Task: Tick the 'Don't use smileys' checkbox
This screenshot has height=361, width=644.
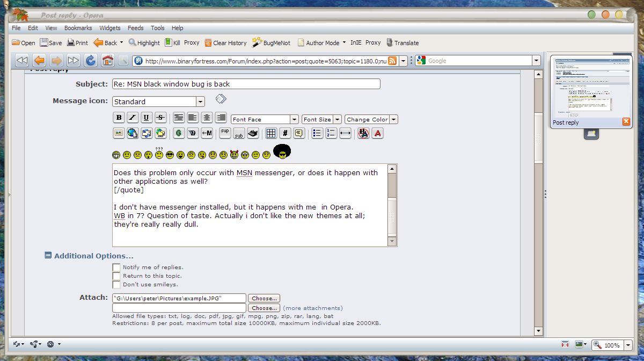Action: tap(116, 284)
